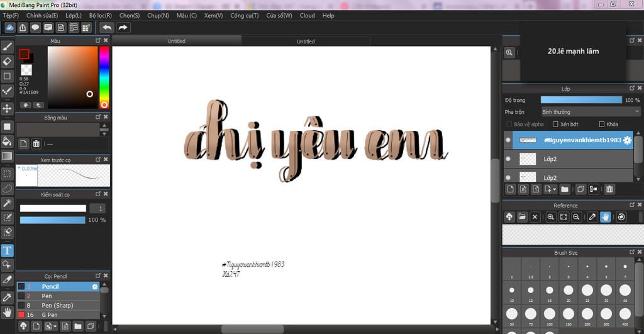Click the canvas vertical scrollbar
The image size is (644, 334).
click(496, 181)
